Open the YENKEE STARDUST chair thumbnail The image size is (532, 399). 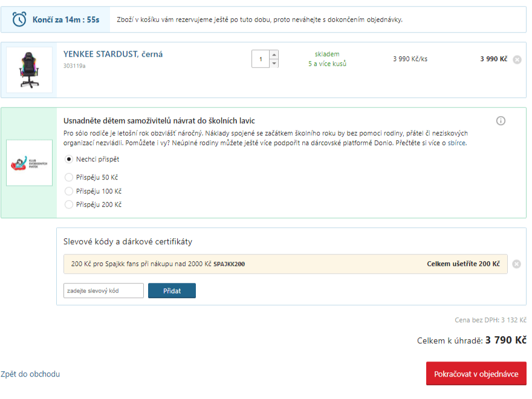30,70
